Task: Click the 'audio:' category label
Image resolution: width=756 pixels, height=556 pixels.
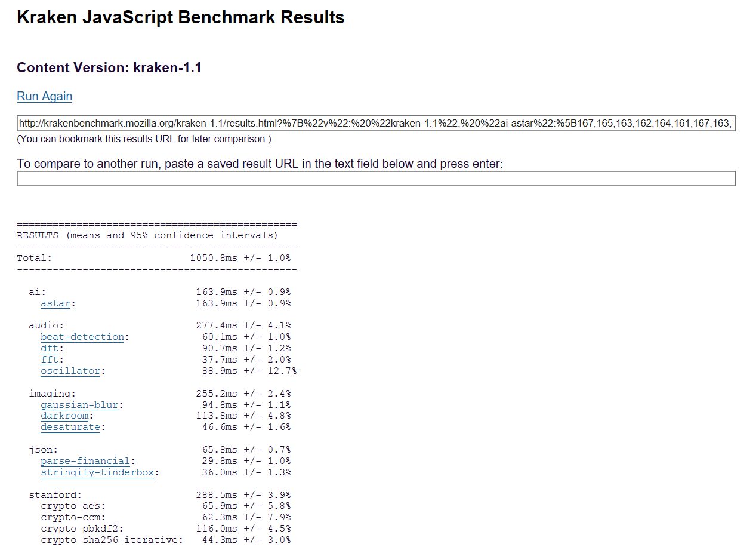Action: pos(47,325)
